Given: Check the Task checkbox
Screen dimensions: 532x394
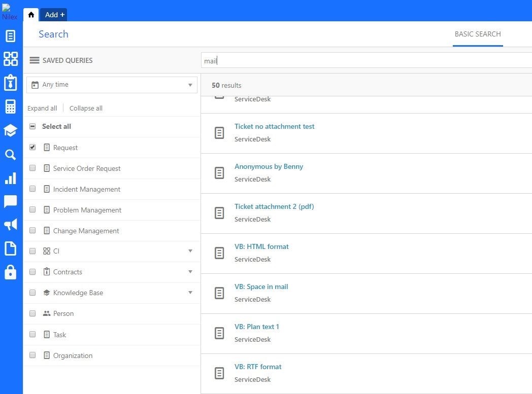Looking at the screenshot, I should (x=32, y=334).
